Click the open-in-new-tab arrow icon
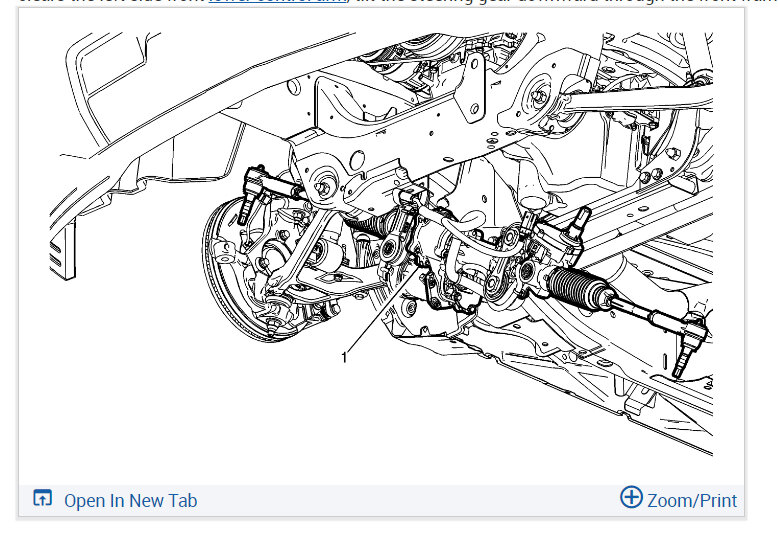 point(43,498)
